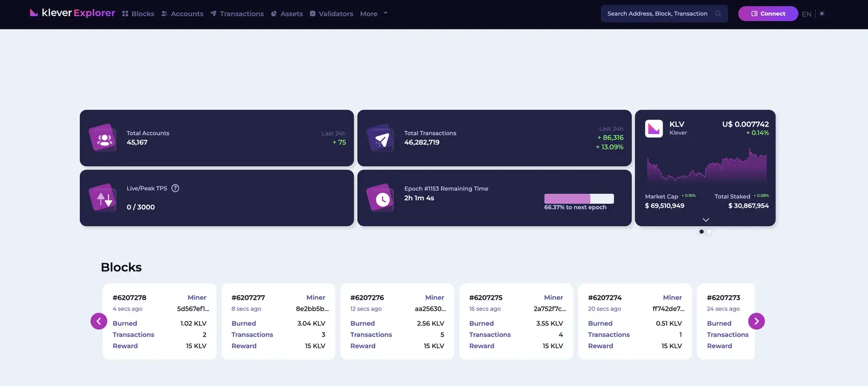Show previous blocks with left arrow
The image size is (868, 386).
coord(99,321)
